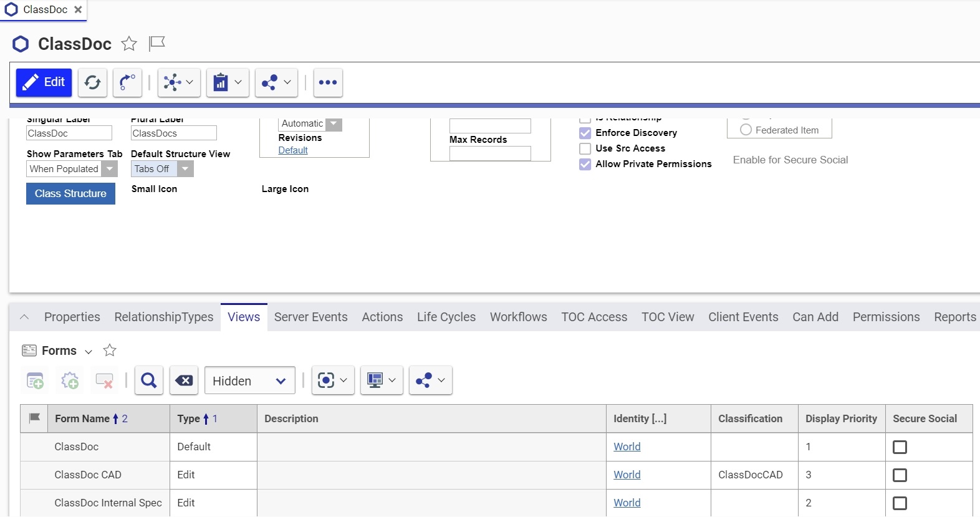Open the share menu in main toolbar
Screen dimensions: 980x517
coord(276,82)
